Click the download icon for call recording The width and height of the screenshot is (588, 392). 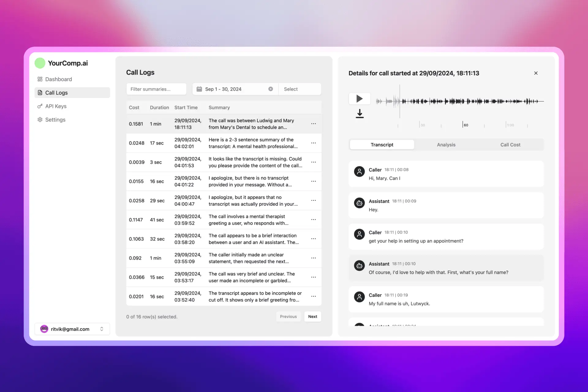tap(358, 113)
